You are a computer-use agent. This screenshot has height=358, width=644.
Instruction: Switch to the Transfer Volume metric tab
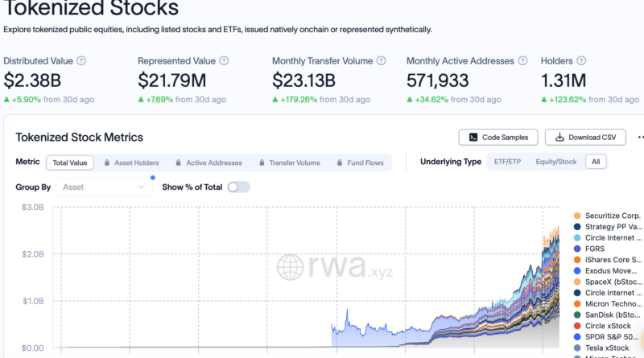(x=290, y=163)
